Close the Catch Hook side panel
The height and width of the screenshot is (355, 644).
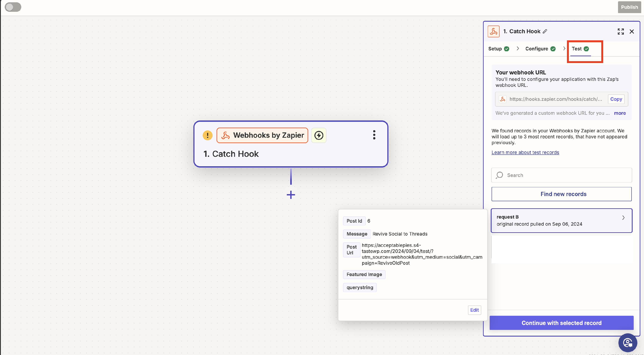click(x=632, y=32)
